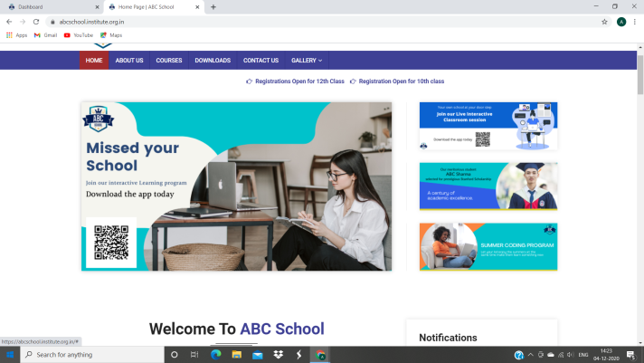This screenshot has width=644, height=363.
Task: Reload the page with refresh icon
Action: click(x=36, y=22)
